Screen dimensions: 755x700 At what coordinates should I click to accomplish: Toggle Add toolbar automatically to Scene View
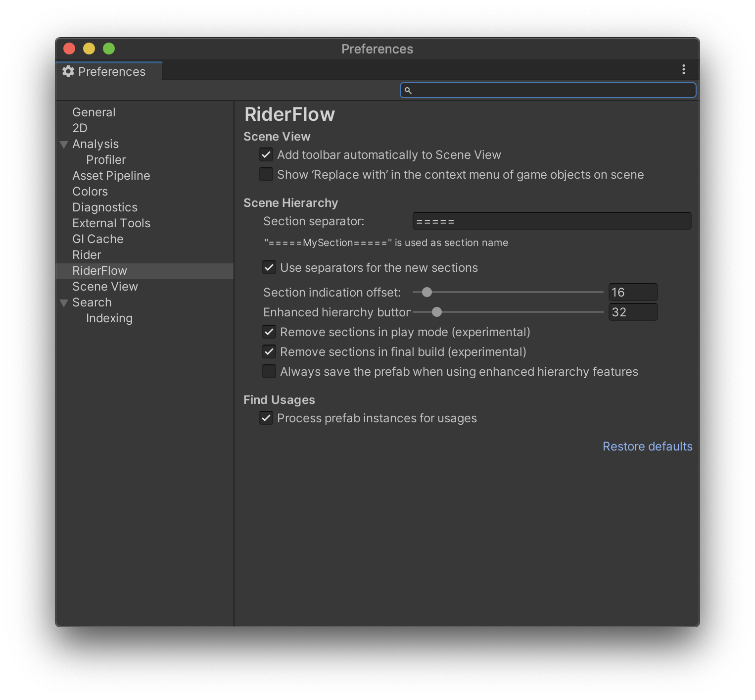click(x=266, y=154)
